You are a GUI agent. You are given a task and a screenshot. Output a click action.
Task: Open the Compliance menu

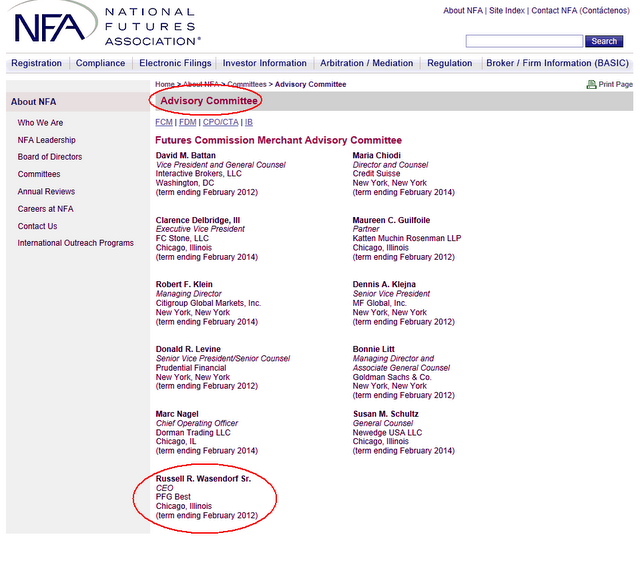[x=100, y=63]
